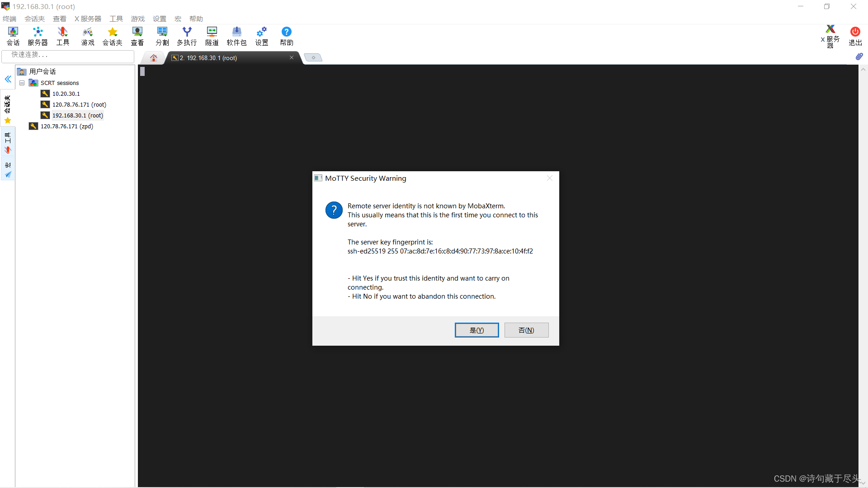Viewport: 868px width, 488px height.
Task: Exit MobaXterm via the red power icon
Action: 855,36
